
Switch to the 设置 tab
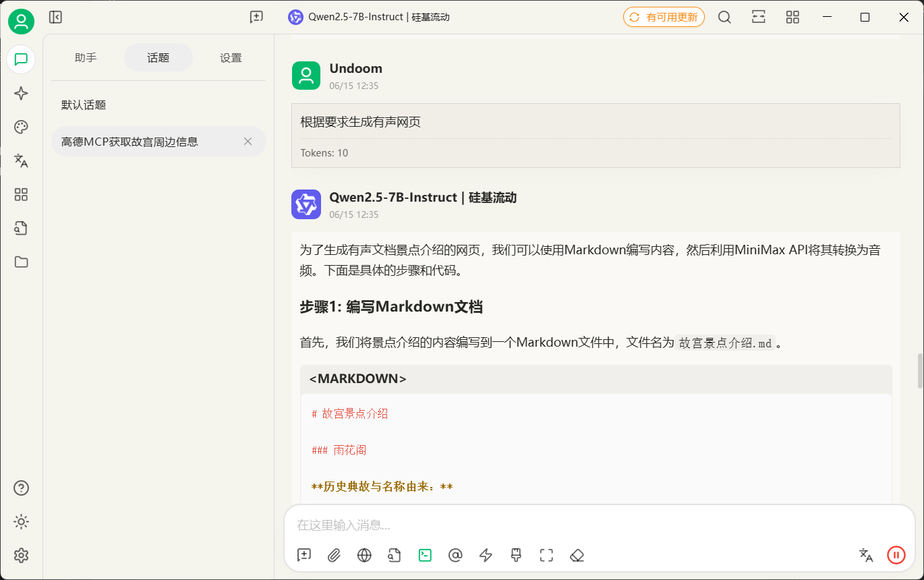click(x=231, y=58)
